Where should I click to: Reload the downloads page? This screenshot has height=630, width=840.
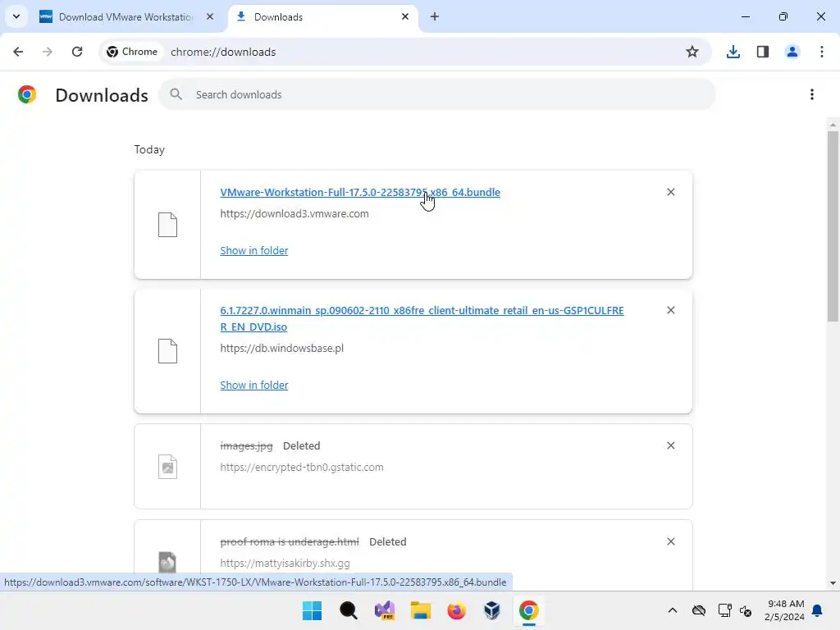pos(77,52)
